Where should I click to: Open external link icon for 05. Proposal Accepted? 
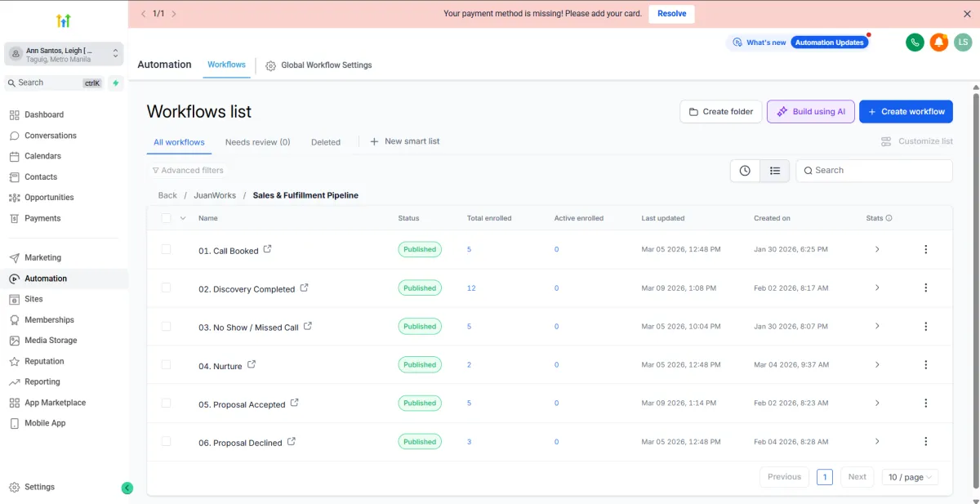[295, 403]
